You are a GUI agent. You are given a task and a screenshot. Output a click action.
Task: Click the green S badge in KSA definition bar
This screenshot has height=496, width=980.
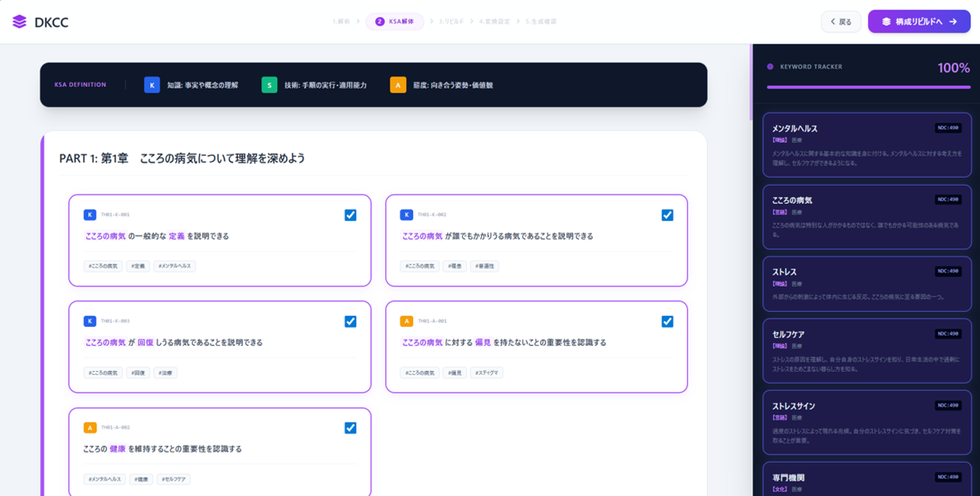tap(269, 85)
